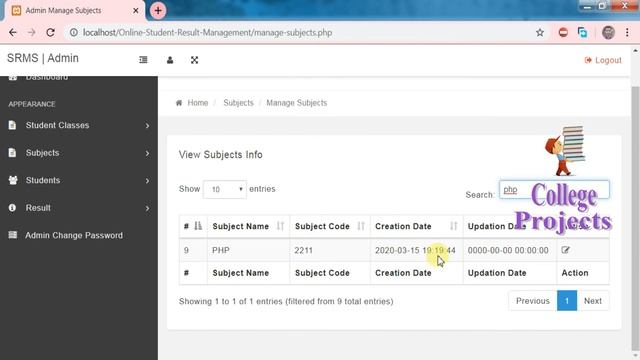Screen dimensions: 640x360
Task: Expand Students sidebar menu
Action: (x=79, y=180)
